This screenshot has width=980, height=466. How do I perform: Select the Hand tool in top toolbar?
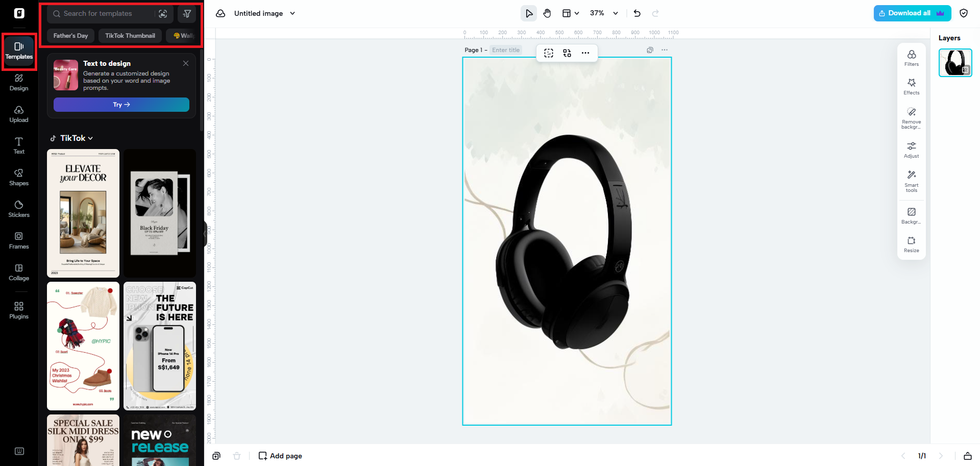pos(547,13)
